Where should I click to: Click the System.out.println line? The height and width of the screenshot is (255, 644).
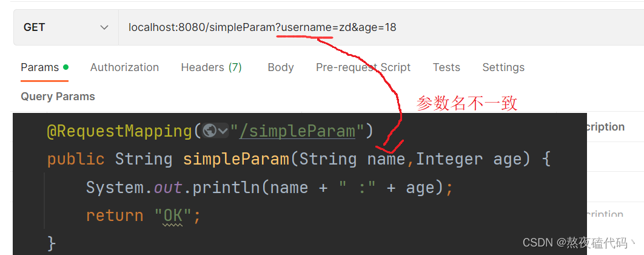269,188
